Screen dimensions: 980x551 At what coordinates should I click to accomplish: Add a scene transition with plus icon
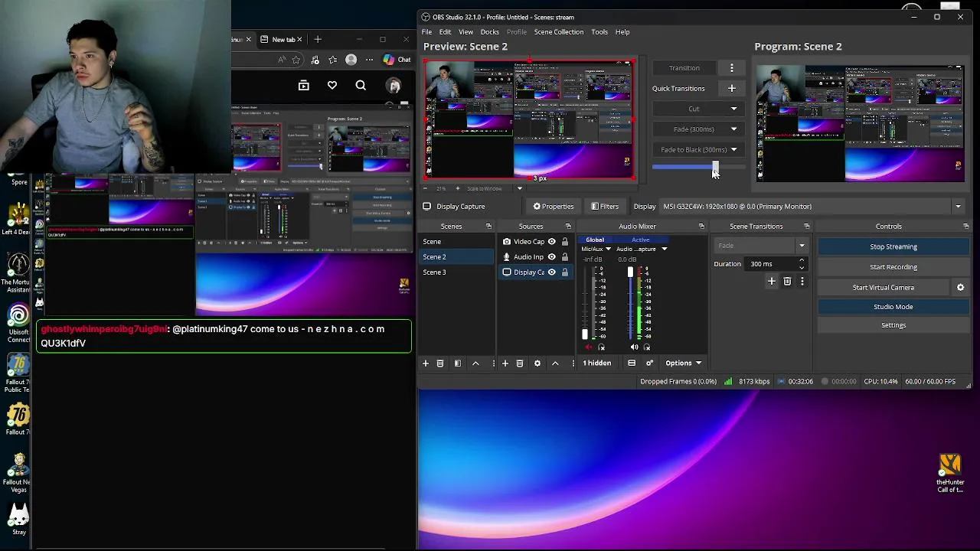pos(772,282)
